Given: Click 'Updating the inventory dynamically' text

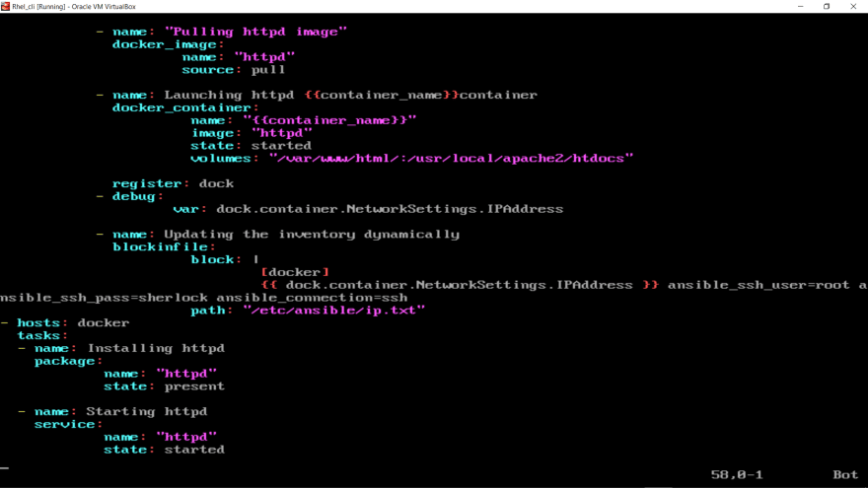Looking at the screenshot, I should coord(312,234).
